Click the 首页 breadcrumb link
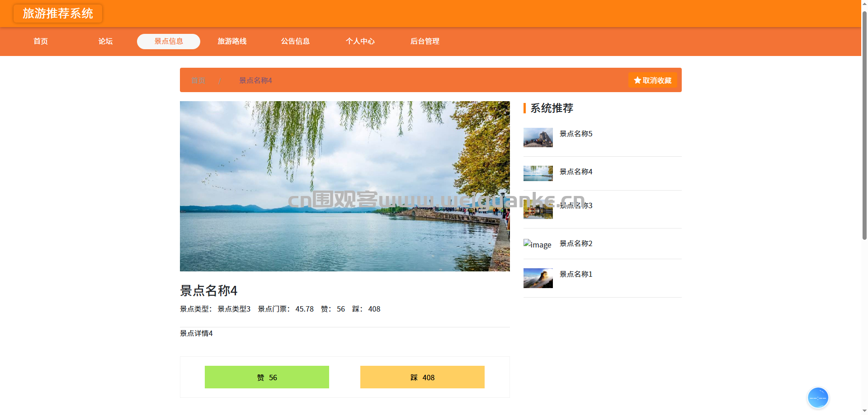 click(x=198, y=80)
